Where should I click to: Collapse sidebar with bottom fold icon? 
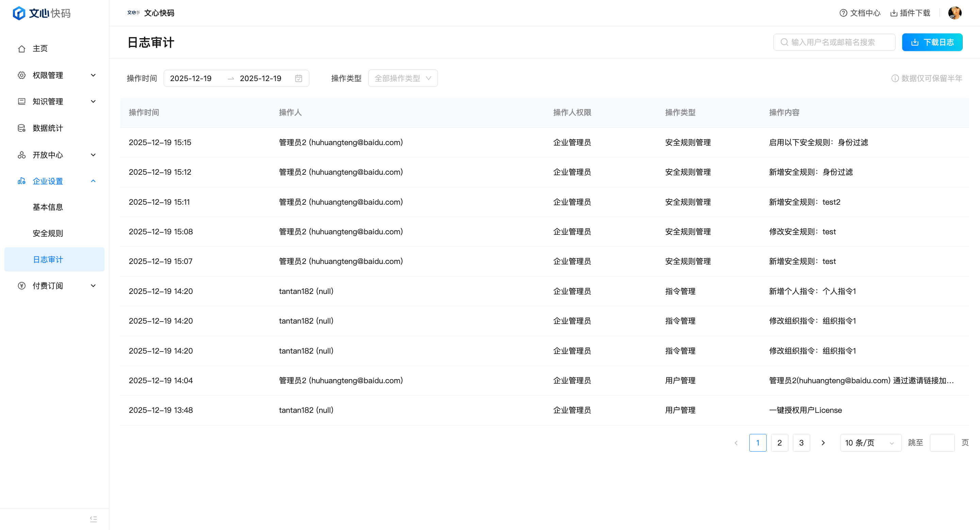[x=93, y=519]
